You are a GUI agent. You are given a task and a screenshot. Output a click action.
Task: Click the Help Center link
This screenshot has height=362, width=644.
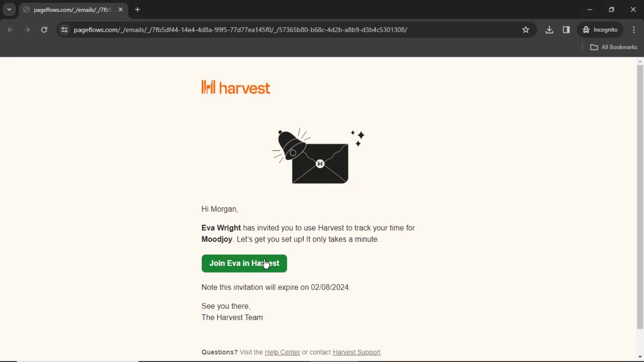(282, 352)
